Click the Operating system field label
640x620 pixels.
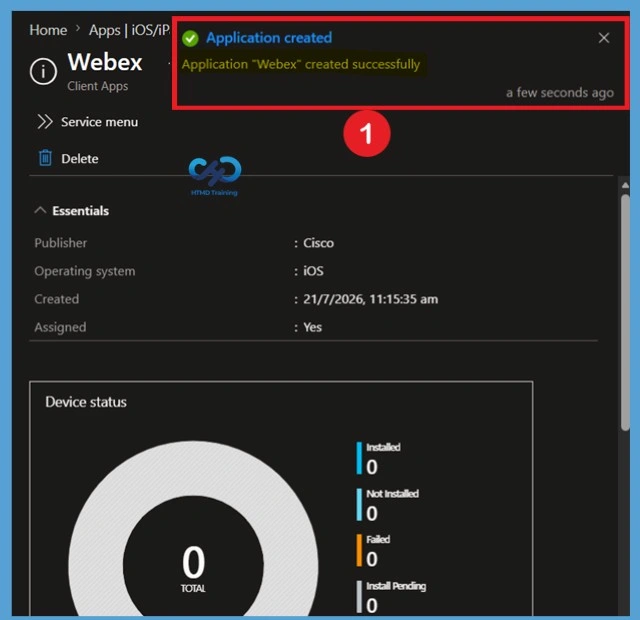84,271
